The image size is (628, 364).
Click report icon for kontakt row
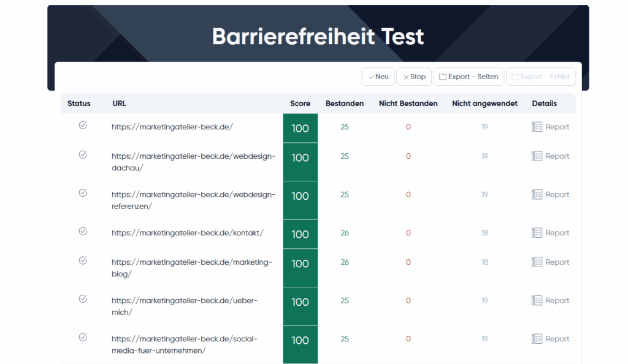tap(537, 233)
